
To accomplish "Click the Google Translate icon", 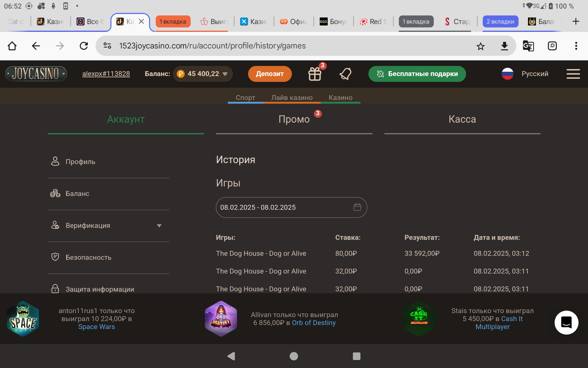I will pos(528,46).
